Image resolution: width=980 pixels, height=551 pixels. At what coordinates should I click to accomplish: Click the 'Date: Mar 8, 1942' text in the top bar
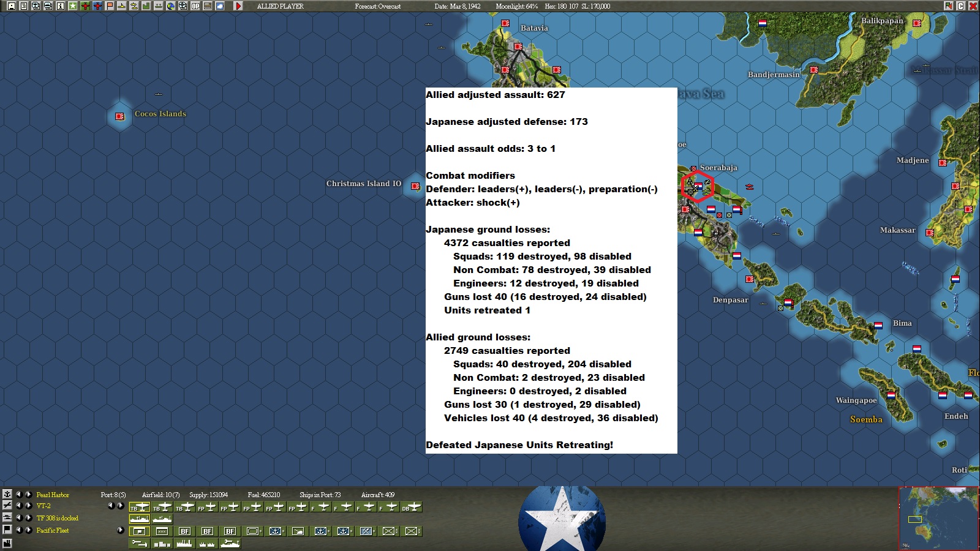458,6
